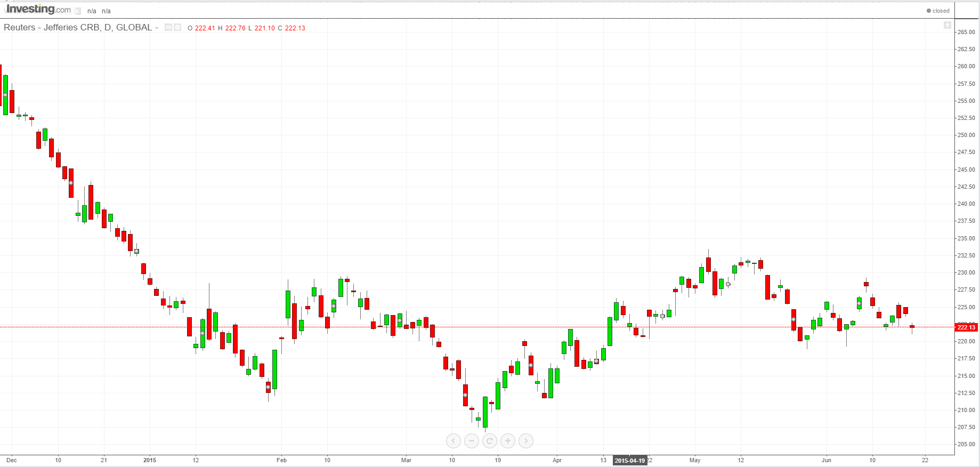980x467 pixels.
Task: Open series settings gear next to chart title
Action: tap(177, 27)
